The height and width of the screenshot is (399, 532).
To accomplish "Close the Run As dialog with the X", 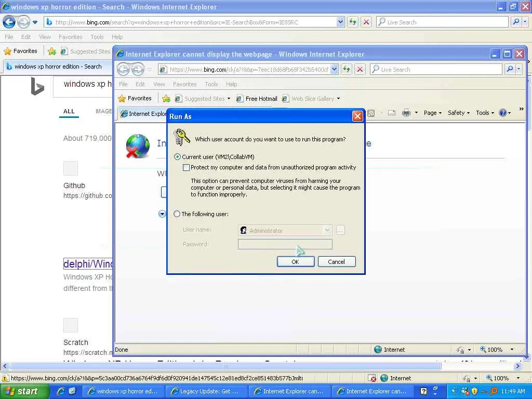I will click(x=357, y=116).
